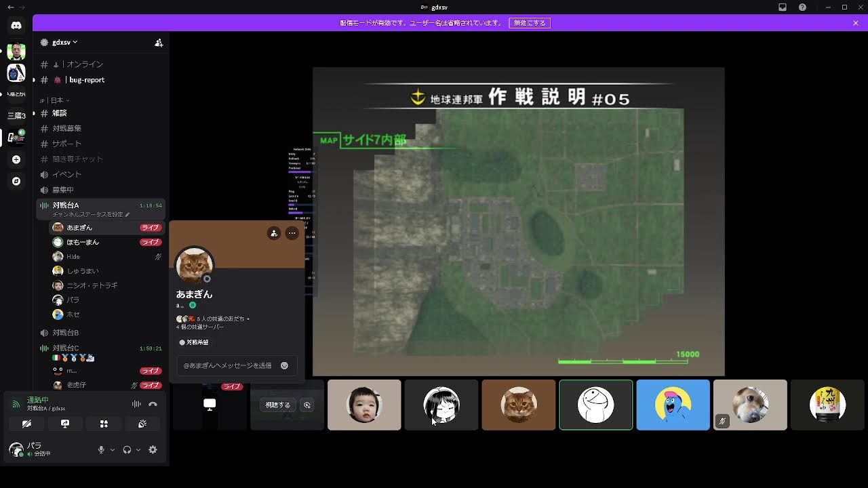
Task: Click the 視聴する watch stream button
Action: pos(278,405)
